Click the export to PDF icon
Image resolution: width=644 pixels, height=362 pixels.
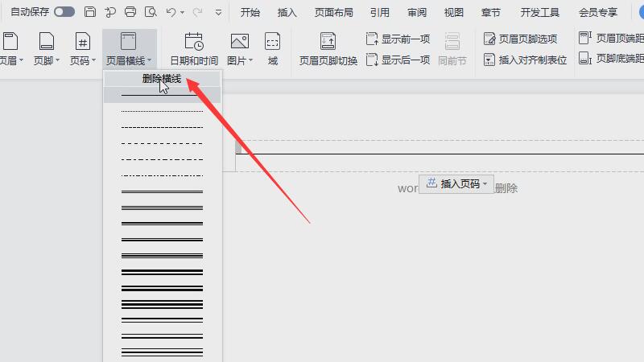coord(110,12)
